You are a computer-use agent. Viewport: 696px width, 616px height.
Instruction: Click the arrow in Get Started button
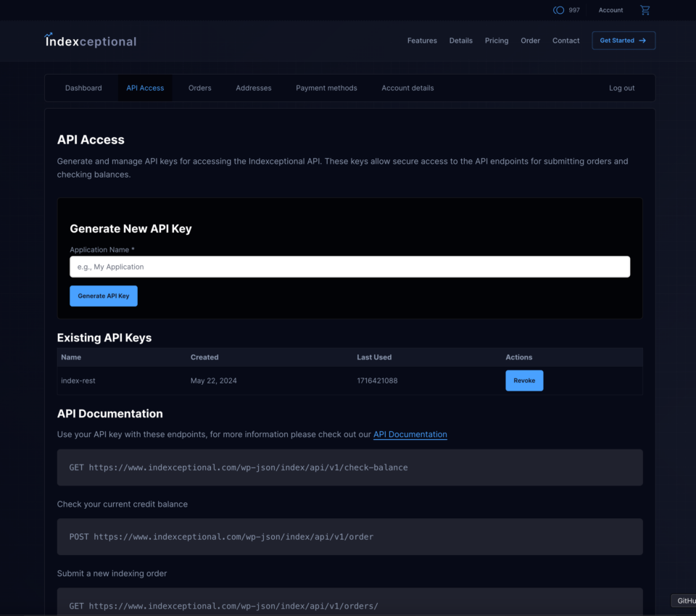coord(642,41)
